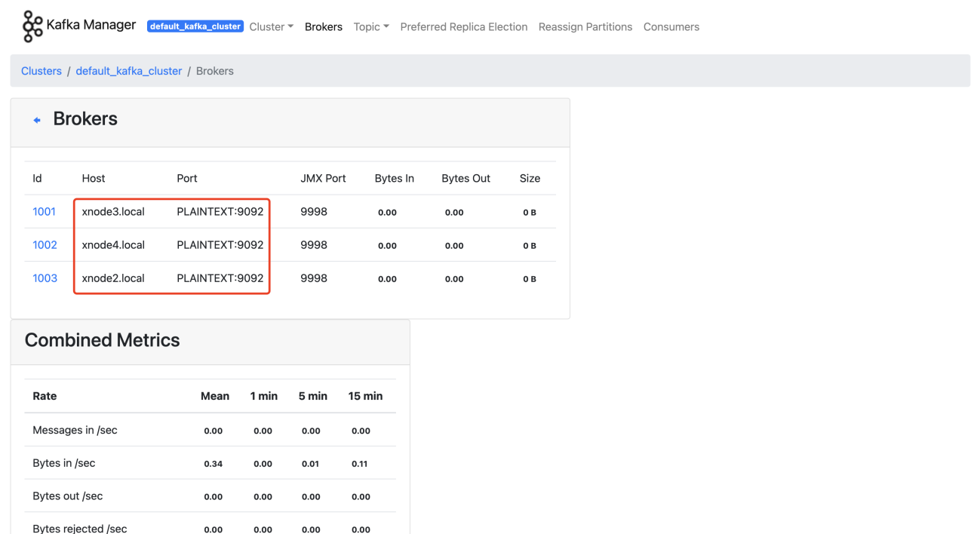Click the JMX Port column header
This screenshot has height=534, width=980.
[x=323, y=179]
